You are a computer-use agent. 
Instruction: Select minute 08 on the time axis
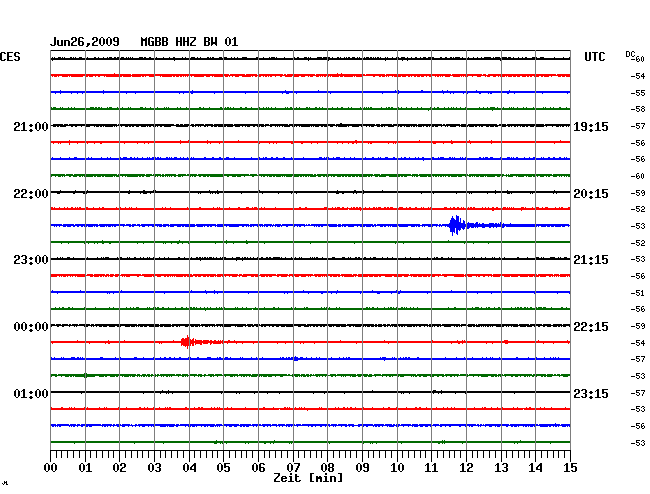(x=327, y=468)
